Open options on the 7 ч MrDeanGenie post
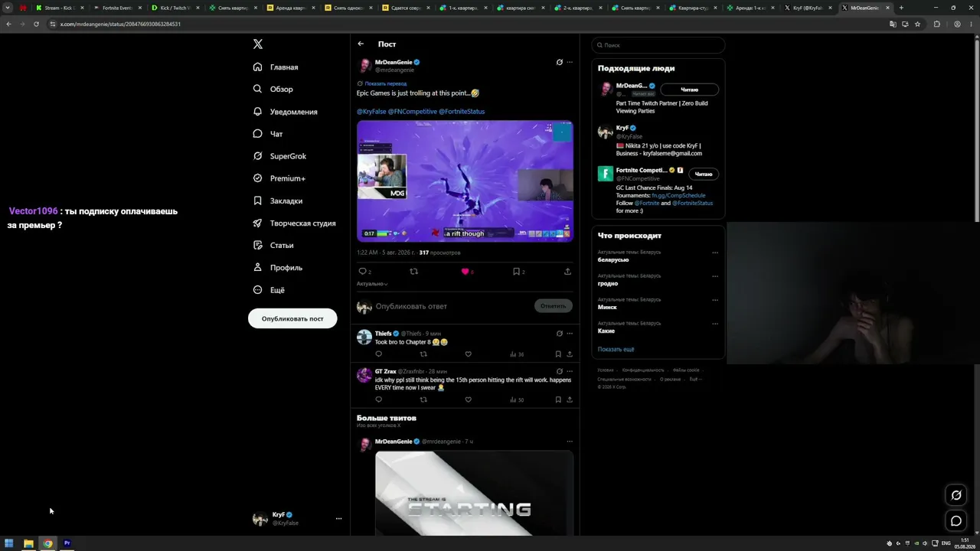This screenshot has width=980, height=551. click(x=570, y=442)
